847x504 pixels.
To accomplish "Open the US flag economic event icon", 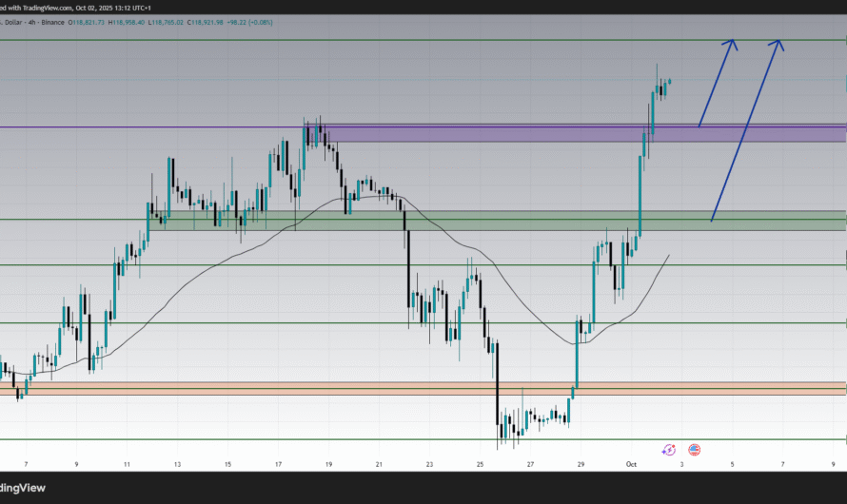I will tap(694, 450).
